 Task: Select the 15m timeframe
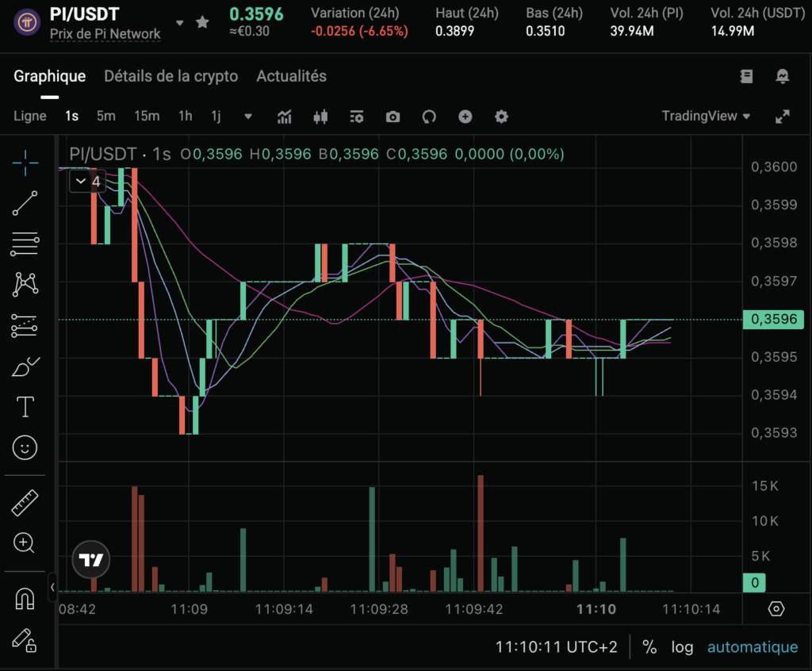pyautogui.click(x=147, y=116)
